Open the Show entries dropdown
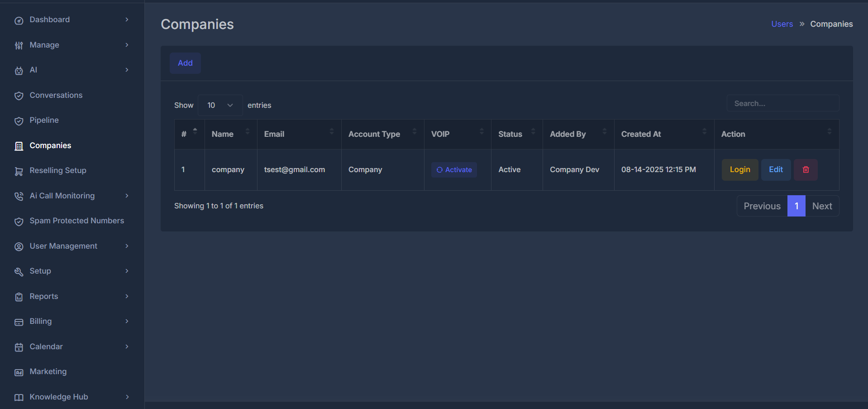 pos(220,105)
